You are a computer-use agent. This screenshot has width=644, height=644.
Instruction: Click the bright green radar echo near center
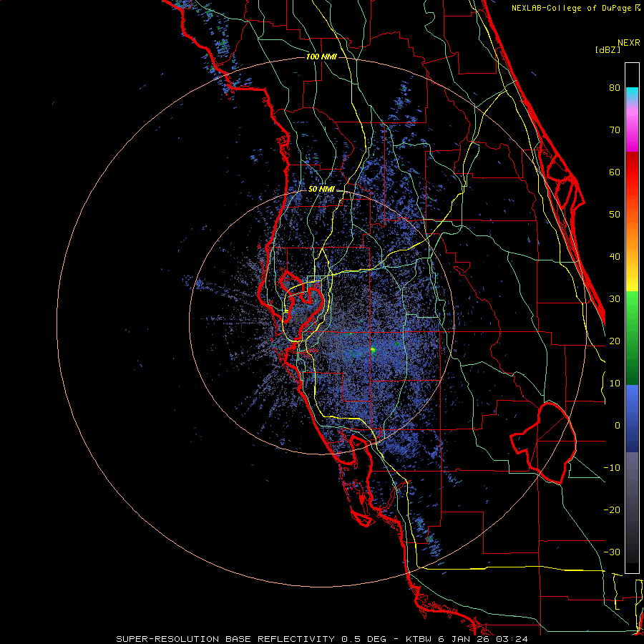point(373,350)
